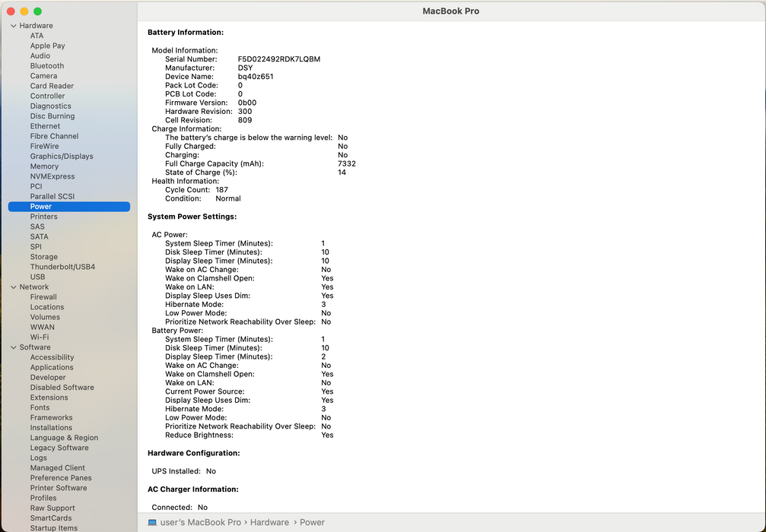
Task: Open Storage in the sidebar
Action: pos(43,257)
